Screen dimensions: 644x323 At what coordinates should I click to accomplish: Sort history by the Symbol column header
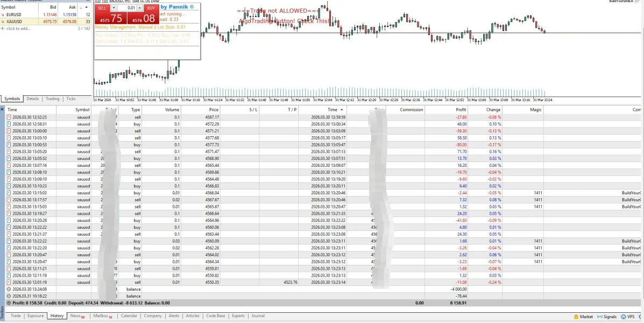(74, 110)
